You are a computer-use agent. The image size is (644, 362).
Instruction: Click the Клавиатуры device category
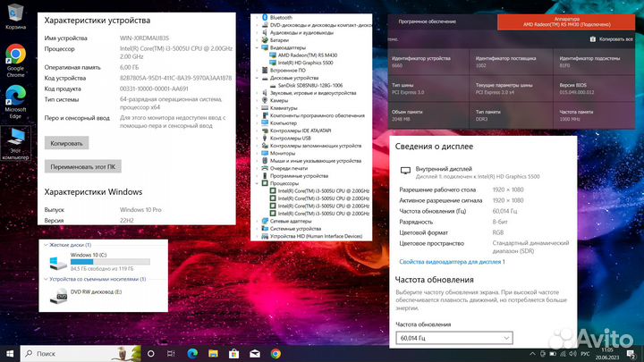click(x=284, y=108)
